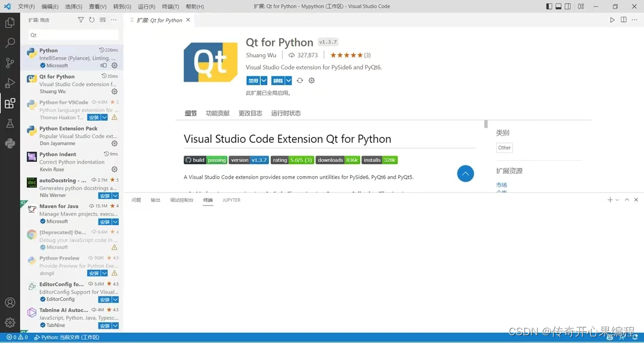Switch to the 功能贡献 tab
644x343 pixels.
(x=218, y=113)
